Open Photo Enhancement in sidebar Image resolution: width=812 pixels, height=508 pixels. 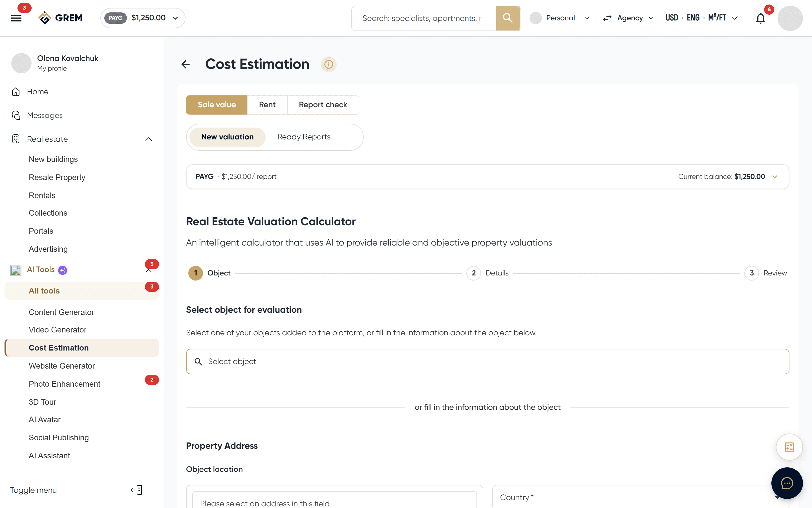pyautogui.click(x=64, y=384)
